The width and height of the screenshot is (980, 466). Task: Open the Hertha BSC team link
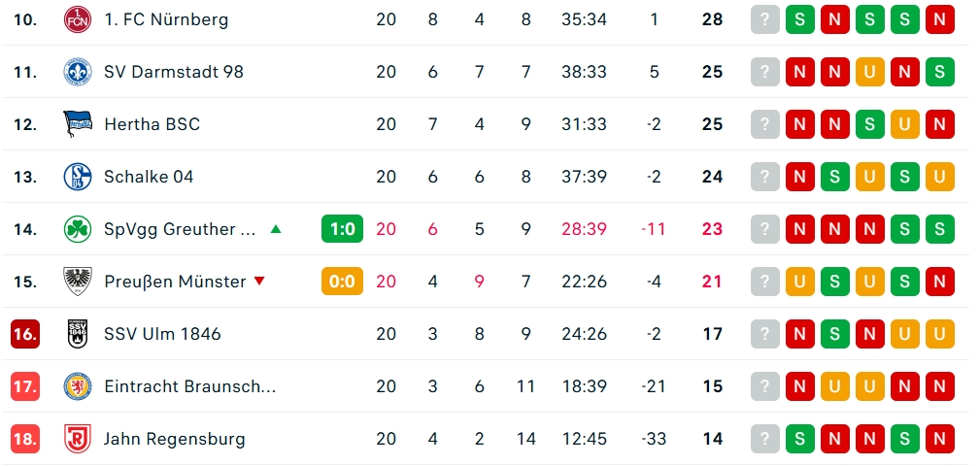point(152,124)
